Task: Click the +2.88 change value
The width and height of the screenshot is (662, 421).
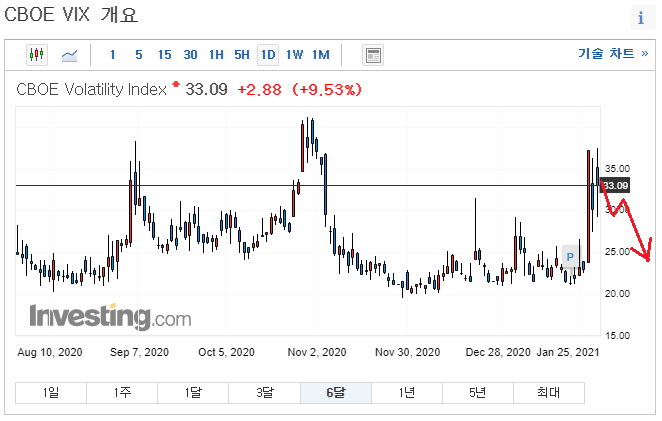Action: point(260,90)
